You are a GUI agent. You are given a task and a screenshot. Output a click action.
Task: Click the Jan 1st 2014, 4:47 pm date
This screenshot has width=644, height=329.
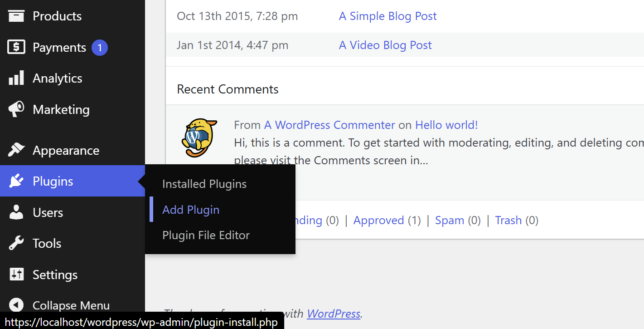pos(232,45)
